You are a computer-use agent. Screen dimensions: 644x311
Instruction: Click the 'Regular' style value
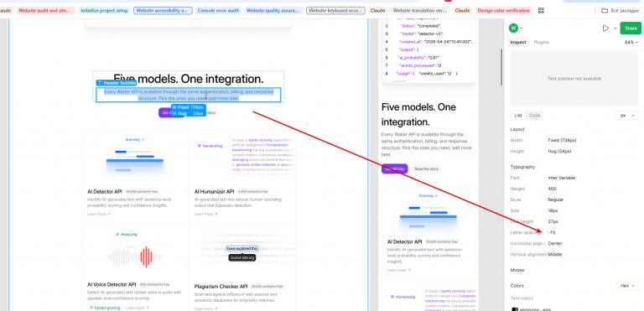(556, 200)
